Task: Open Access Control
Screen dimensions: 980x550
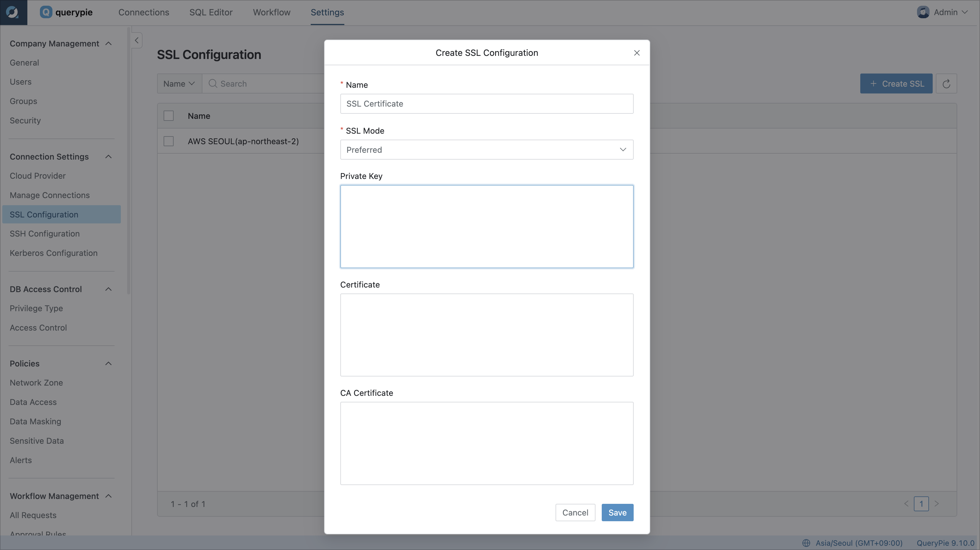Action: [38, 327]
